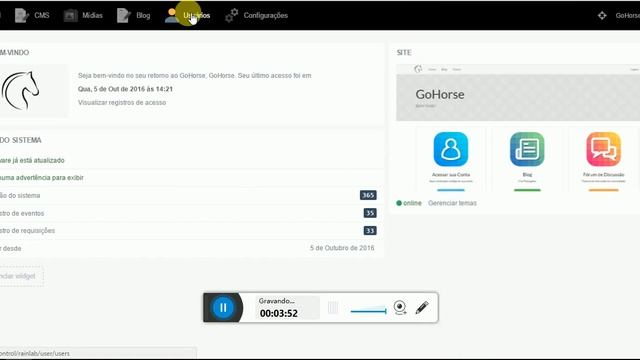Viewport: 640px width, 360px height.
Task: Open the GoHorse account menu
Action: pyautogui.click(x=627, y=16)
